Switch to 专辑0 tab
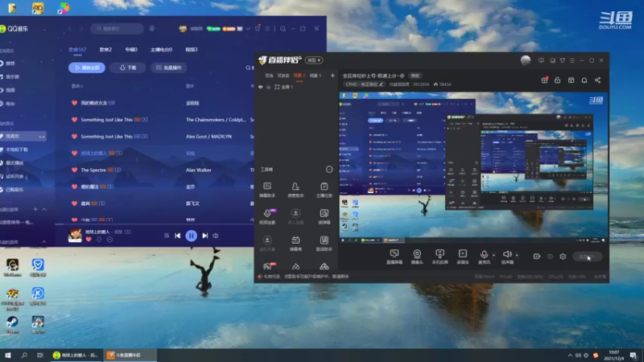 (131, 50)
